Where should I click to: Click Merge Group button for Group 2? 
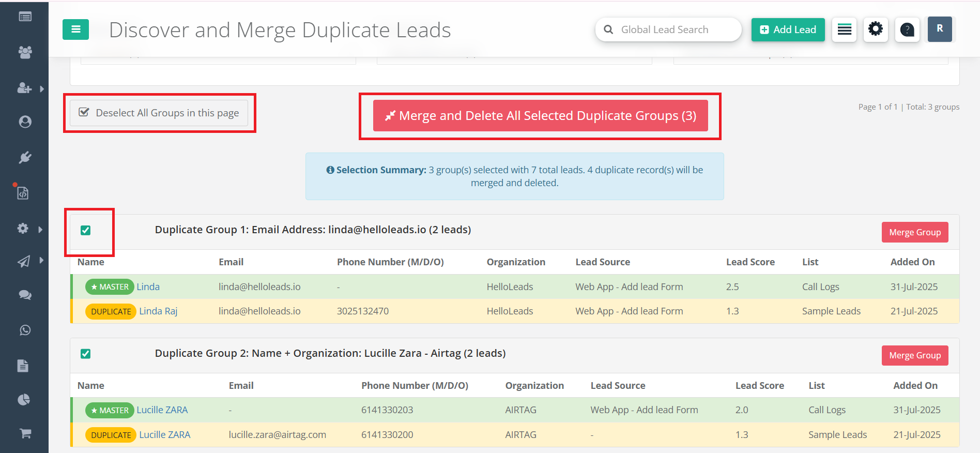pos(914,355)
